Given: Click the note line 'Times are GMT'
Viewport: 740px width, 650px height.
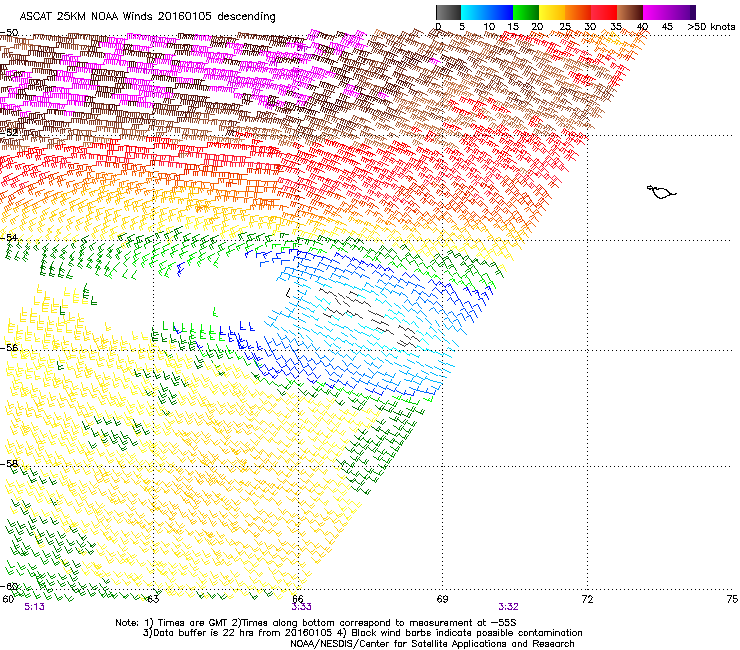Looking at the screenshot, I should [191, 623].
